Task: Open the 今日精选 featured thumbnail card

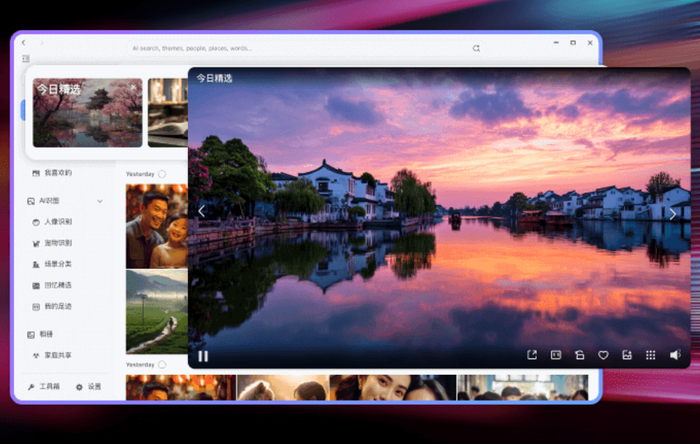Action: (87, 113)
